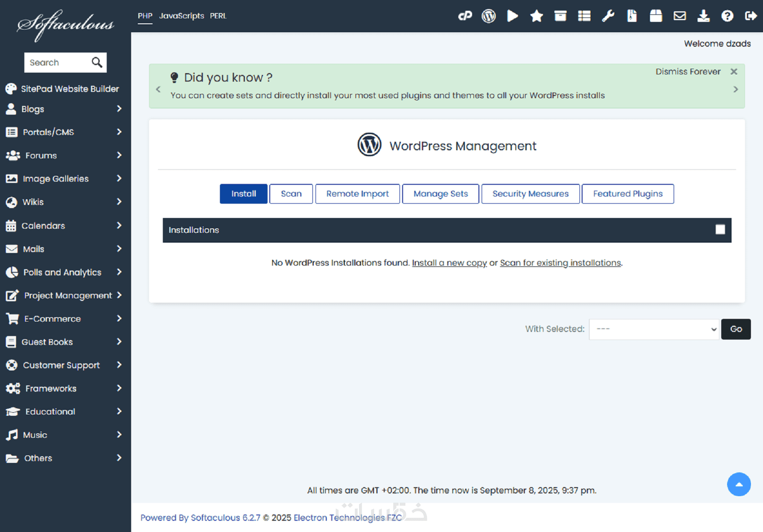Click Dismiss Forever on the tip banner

(688, 72)
